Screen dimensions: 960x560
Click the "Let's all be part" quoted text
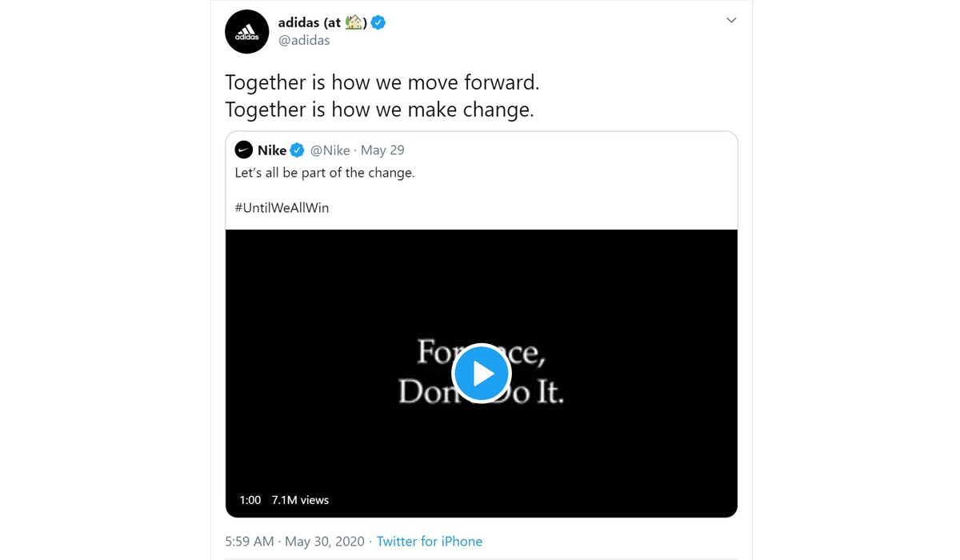click(325, 173)
